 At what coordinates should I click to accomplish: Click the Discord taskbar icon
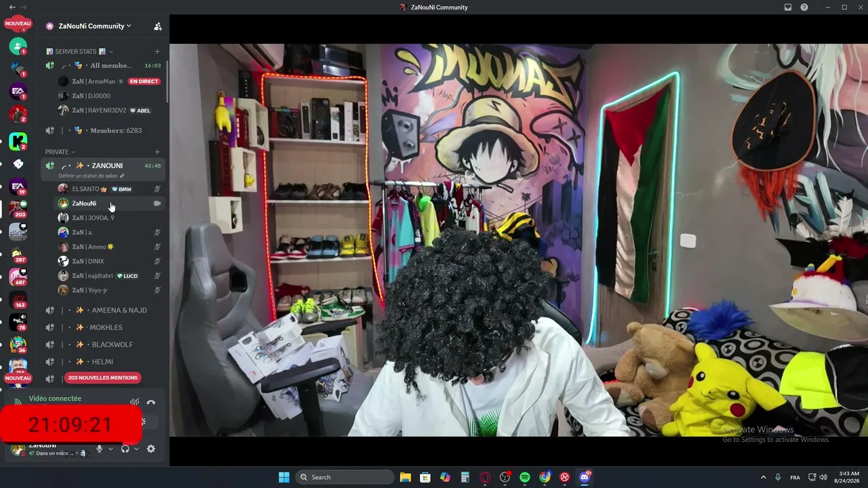585,477
